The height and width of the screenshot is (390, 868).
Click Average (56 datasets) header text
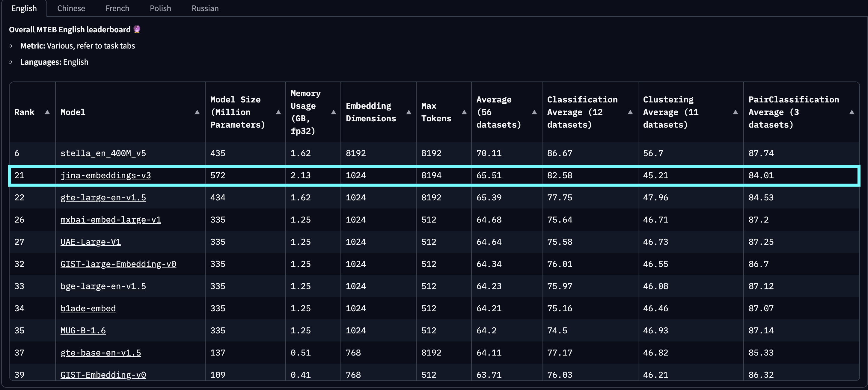[x=499, y=112]
